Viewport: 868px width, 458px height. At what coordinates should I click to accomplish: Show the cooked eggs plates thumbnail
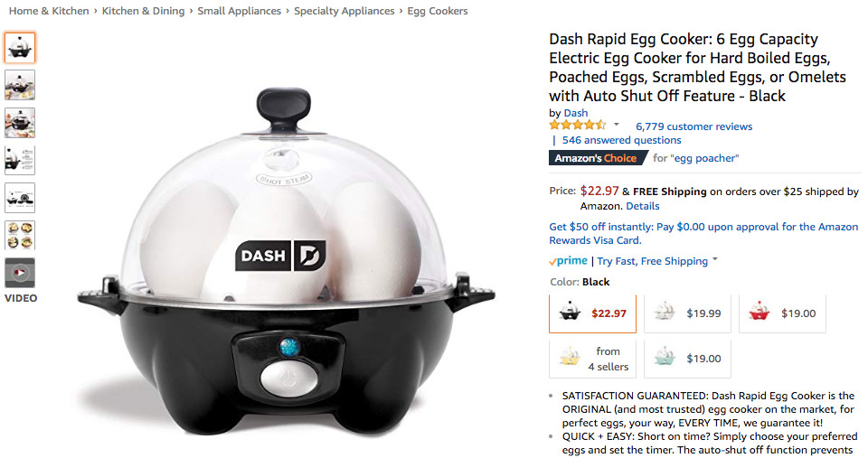(x=20, y=235)
